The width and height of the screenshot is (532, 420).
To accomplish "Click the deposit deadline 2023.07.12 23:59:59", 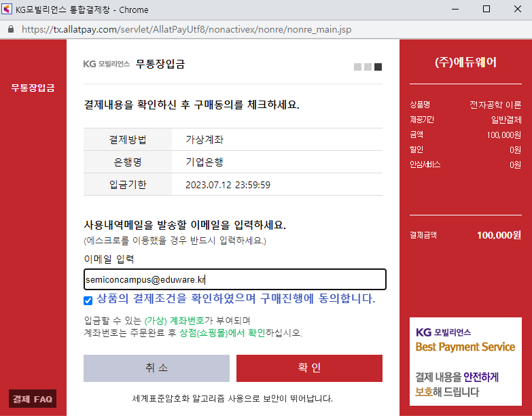I will click(x=228, y=185).
